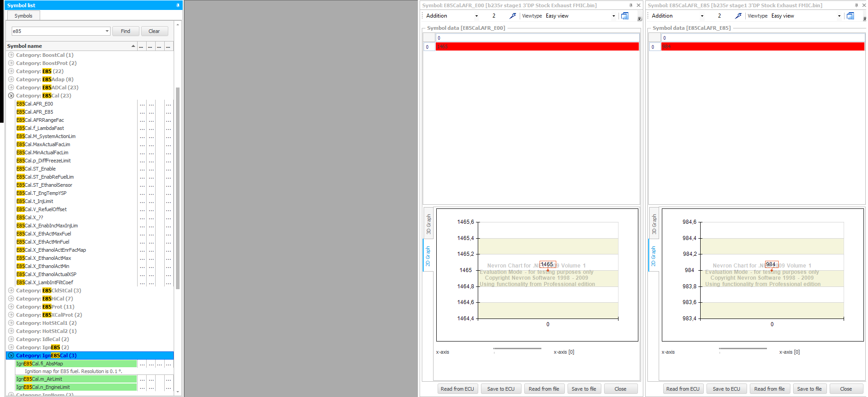
Task: Read from file in AFR_E00 viewer
Action: 544,389
